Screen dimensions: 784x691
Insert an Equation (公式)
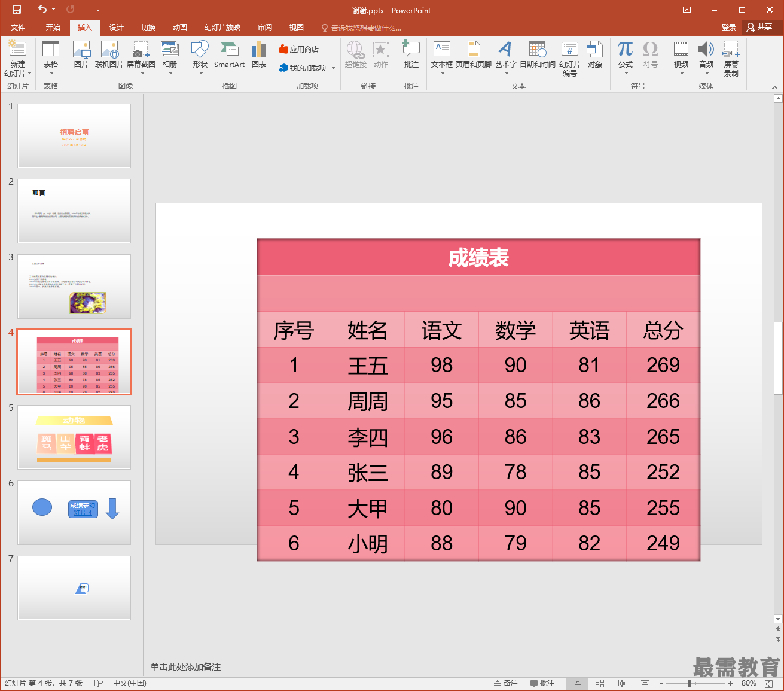(x=626, y=57)
